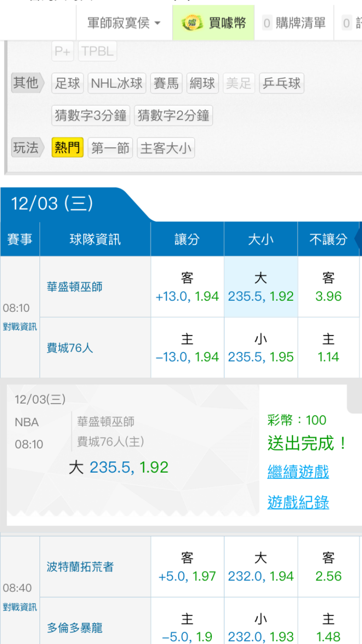Select the TPBL league tag
Image resolution: width=362 pixels, height=644 pixels.
(98, 51)
